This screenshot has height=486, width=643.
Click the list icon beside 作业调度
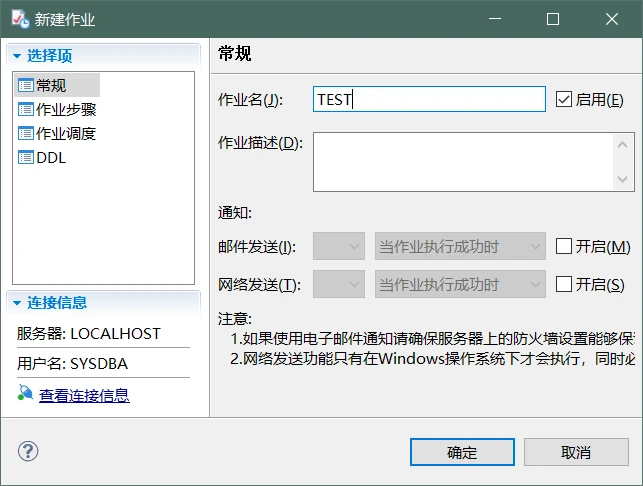tap(26, 134)
